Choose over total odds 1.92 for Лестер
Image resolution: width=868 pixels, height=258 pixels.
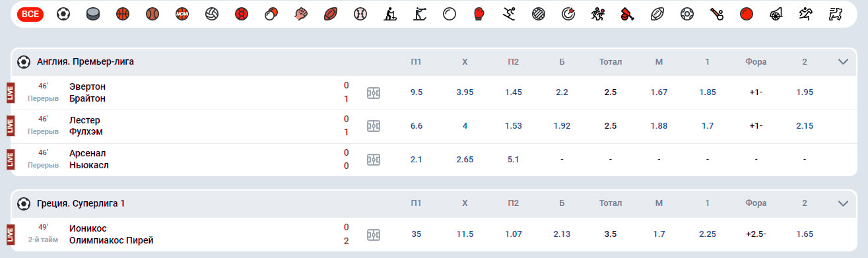[562, 126]
